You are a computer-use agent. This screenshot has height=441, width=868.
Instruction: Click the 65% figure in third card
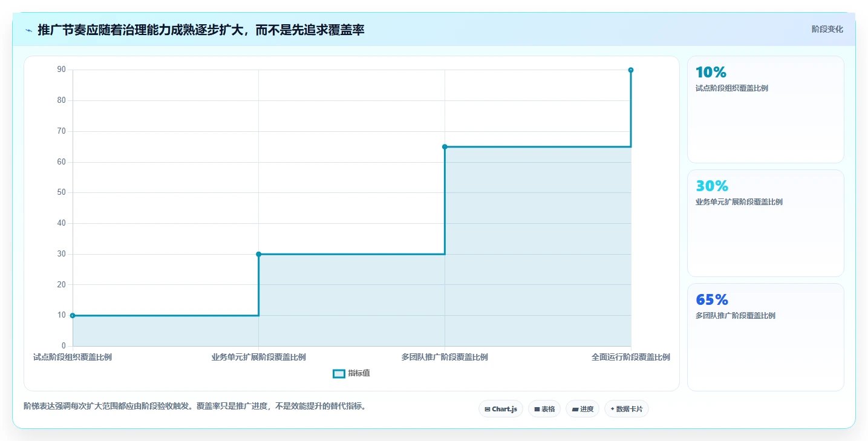pyautogui.click(x=712, y=299)
